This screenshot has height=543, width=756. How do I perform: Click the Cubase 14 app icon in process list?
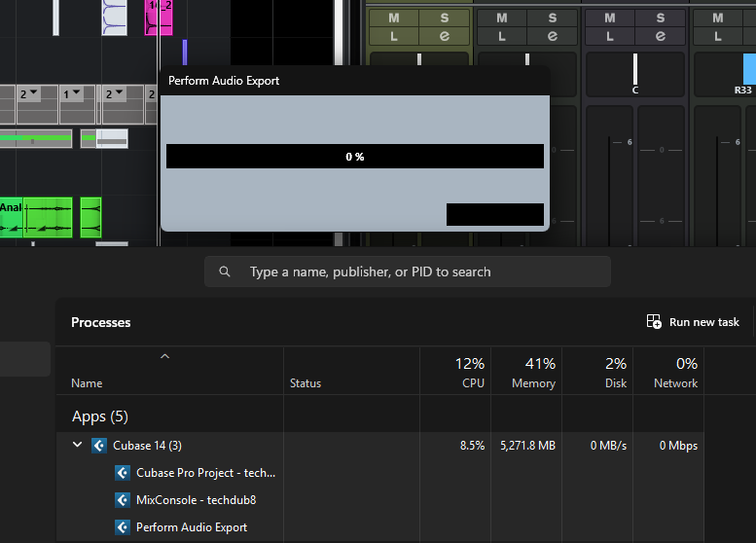[x=99, y=446]
